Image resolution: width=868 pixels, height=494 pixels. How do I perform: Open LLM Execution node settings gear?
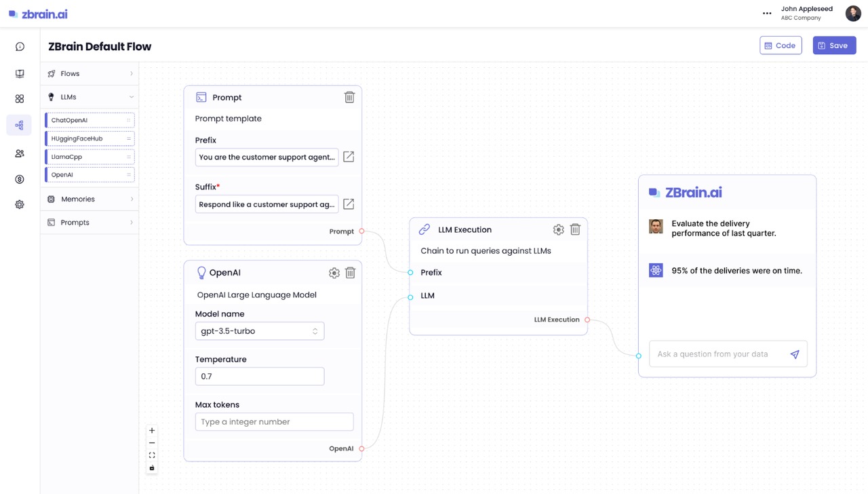558,229
